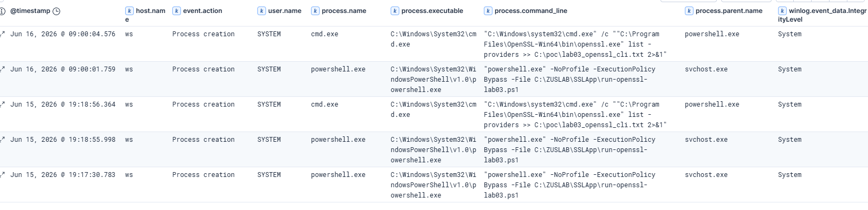The height and width of the screenshot is (210, 868).
Task: Click cmd.exe executable path in 19:18:56.364 row
Action: (x=433, y=109)
